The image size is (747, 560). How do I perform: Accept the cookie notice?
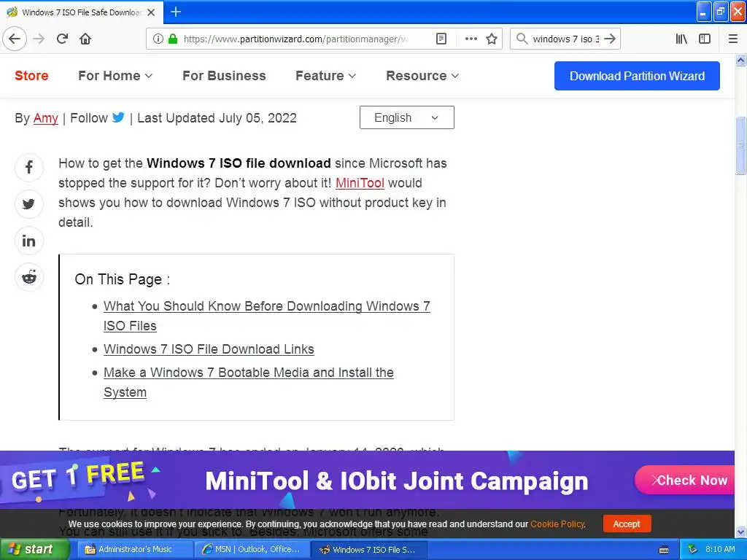pos(627,524)
